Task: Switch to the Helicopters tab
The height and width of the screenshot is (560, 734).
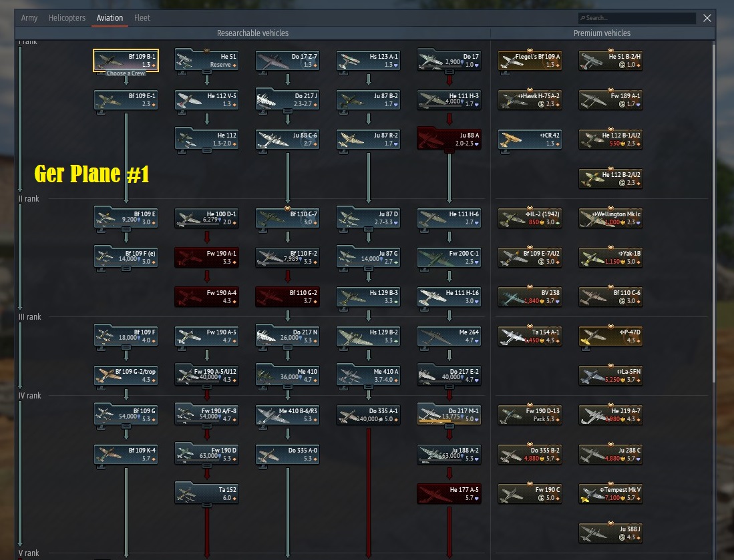Action: (67, 18)
